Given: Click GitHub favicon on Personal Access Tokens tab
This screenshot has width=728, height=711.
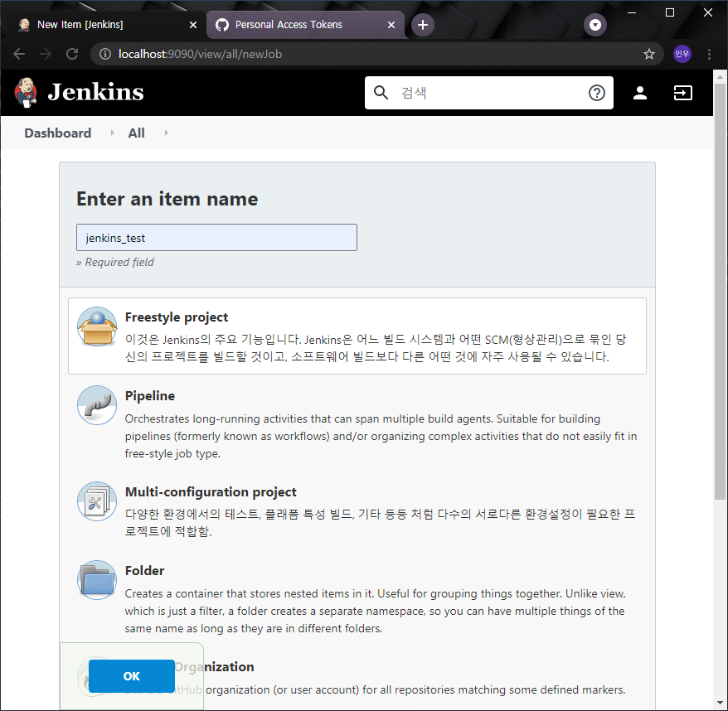Looking at the screenshot, I should pyautogui.click(x=222, y=25).
